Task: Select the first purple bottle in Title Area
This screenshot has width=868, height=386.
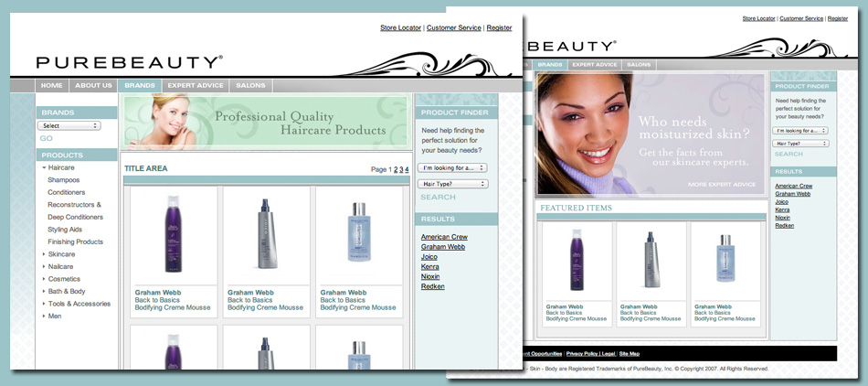Action: click(174, 235)
